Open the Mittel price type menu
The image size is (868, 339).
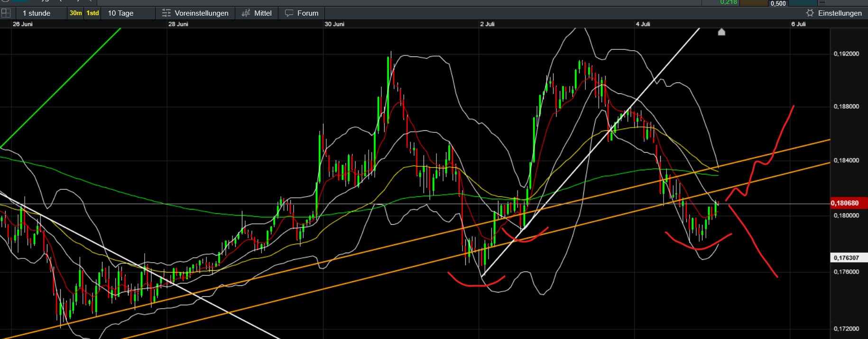click(257, 13)
